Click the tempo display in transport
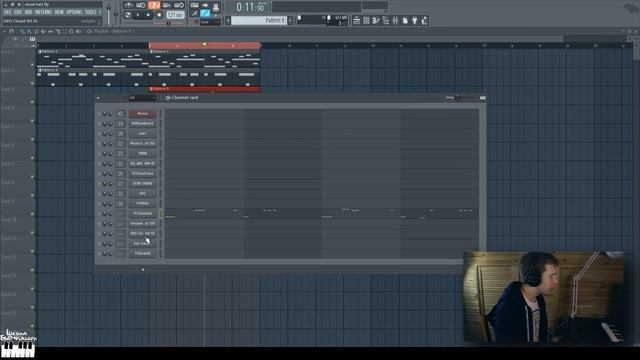Image resolution: width=640 pixels, height=360 pixels. click(x=175, y=15)
